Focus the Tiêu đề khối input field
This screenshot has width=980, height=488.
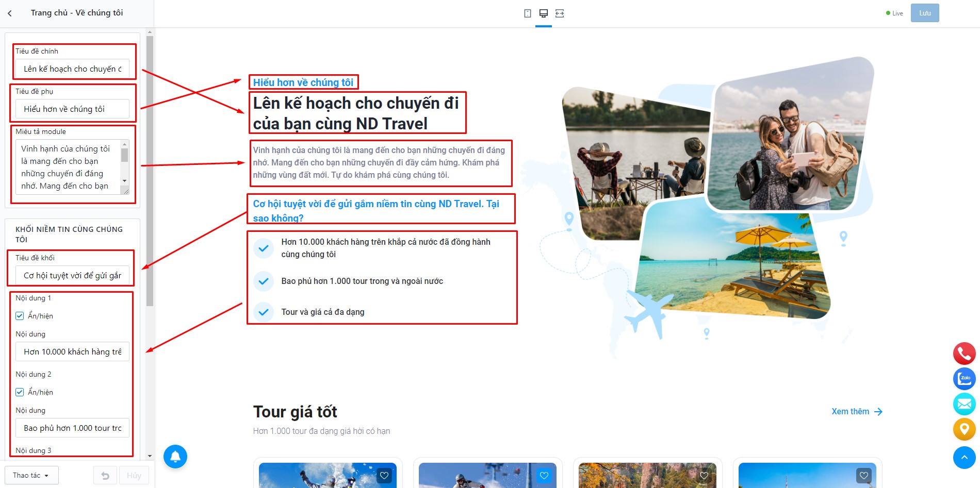[x=72, y=276]
